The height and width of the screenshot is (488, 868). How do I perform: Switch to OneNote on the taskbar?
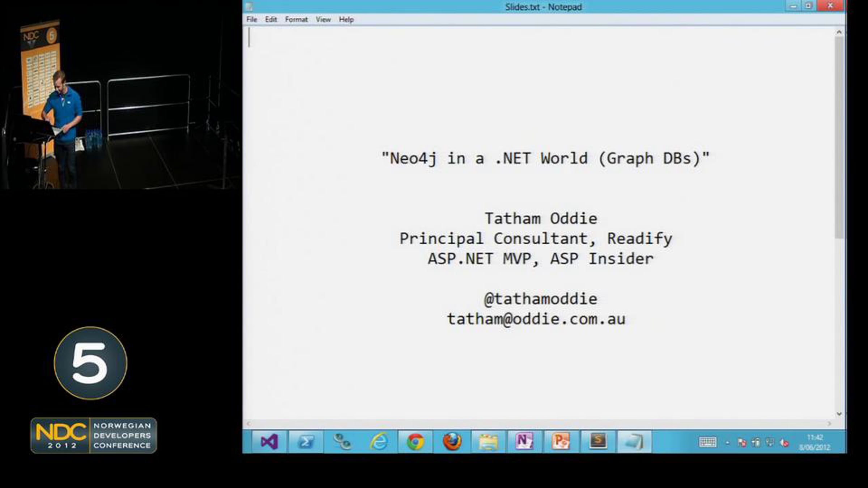pos(525,441)
